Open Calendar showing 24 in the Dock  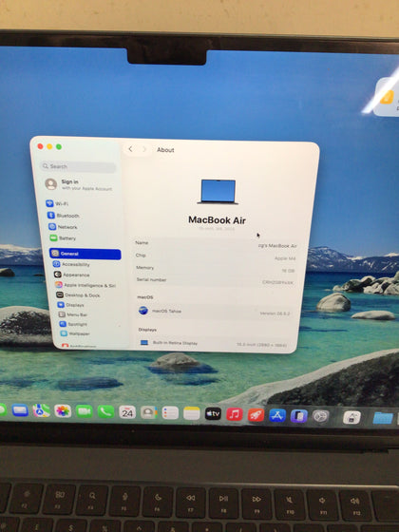(127, 412)
